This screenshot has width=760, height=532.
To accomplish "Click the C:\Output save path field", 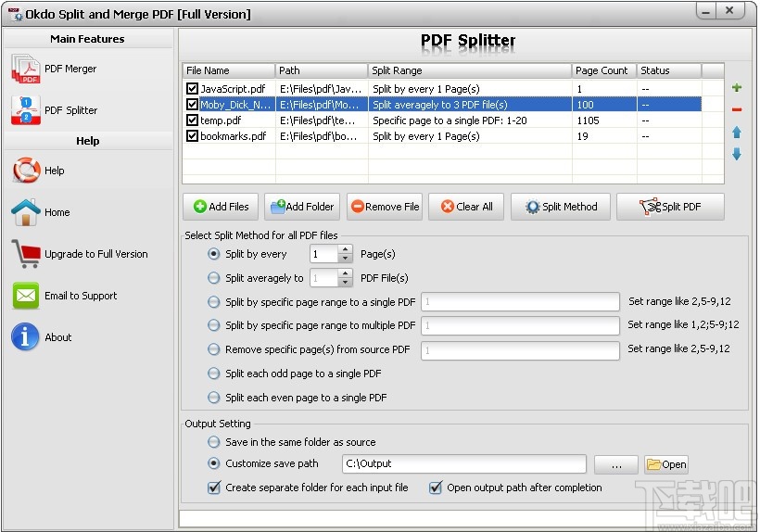I will pyautogui.click(x=463, y=463).
